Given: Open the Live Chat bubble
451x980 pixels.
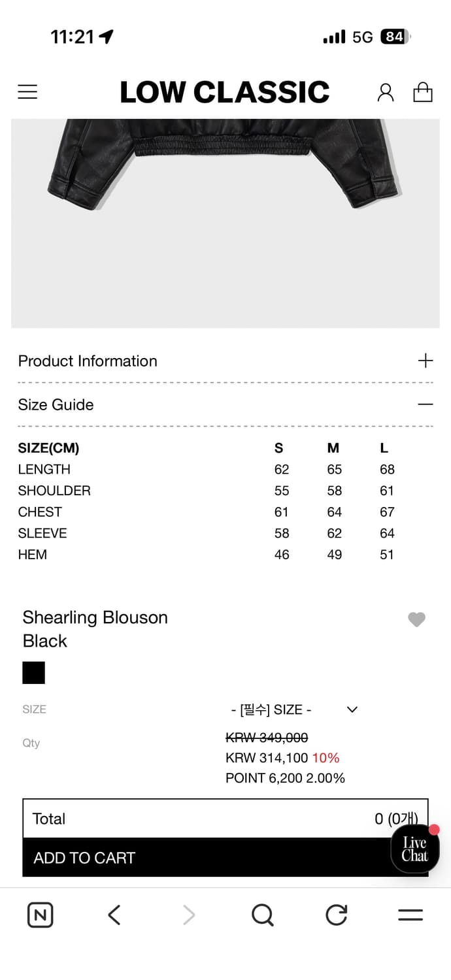Looking at the screenshot, I should 414,849.
